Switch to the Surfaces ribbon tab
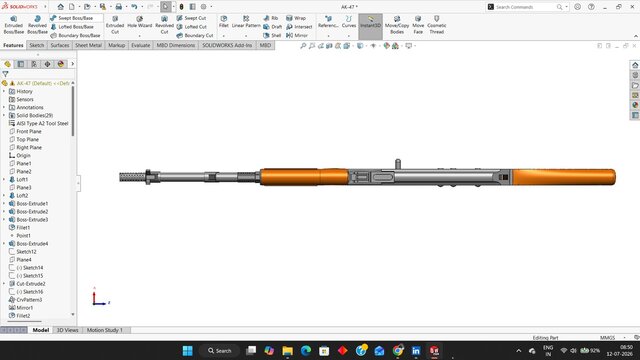Image resolution: width=640 pixels, height=360 pixels. (x=60, y=45)
